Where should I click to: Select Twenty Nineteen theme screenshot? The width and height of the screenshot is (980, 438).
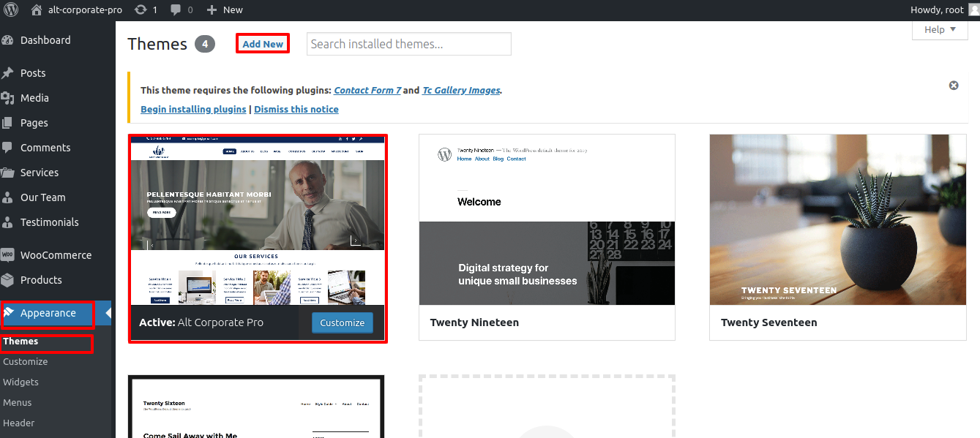click(547, 219)
